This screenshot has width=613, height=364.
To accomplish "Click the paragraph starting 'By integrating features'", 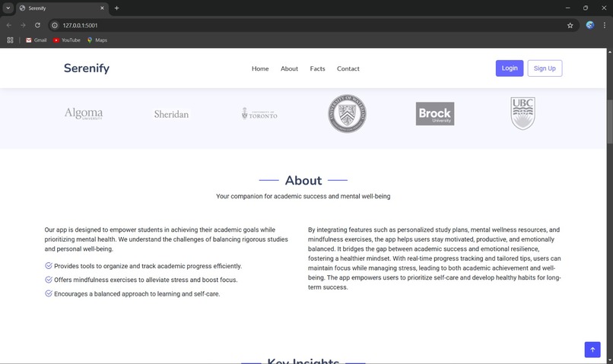I will (x=434, y=258).
